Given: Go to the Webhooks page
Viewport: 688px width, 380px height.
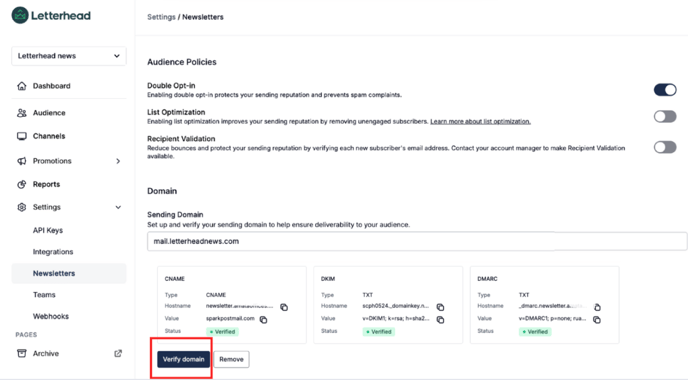Looking at the screenshot, I should [51, 316].
